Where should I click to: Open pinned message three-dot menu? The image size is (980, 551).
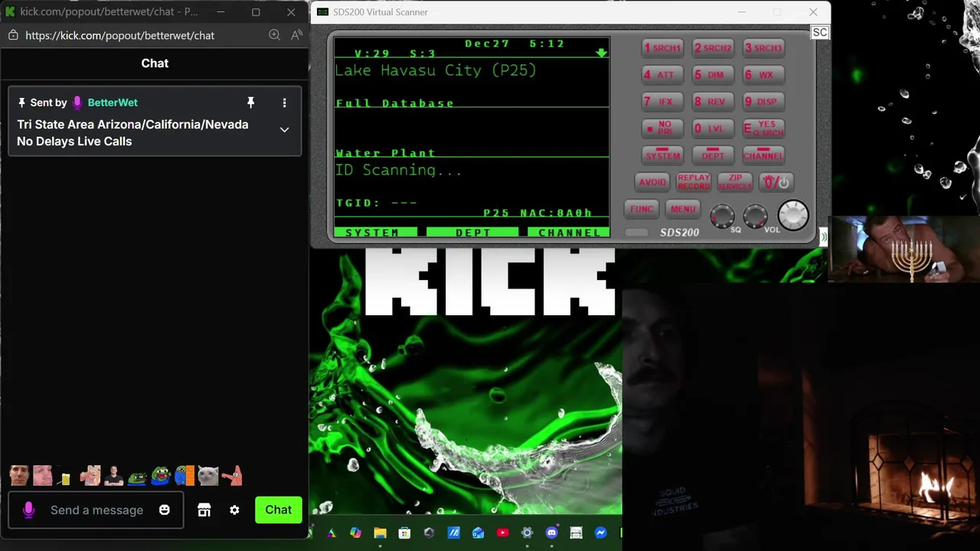click(284, 103)
